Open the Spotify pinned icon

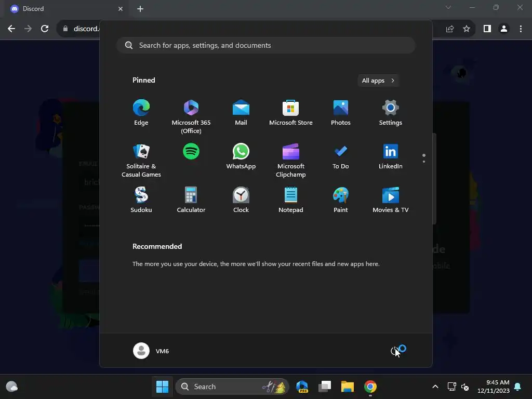pyautogui.click(x=191, y=151)
